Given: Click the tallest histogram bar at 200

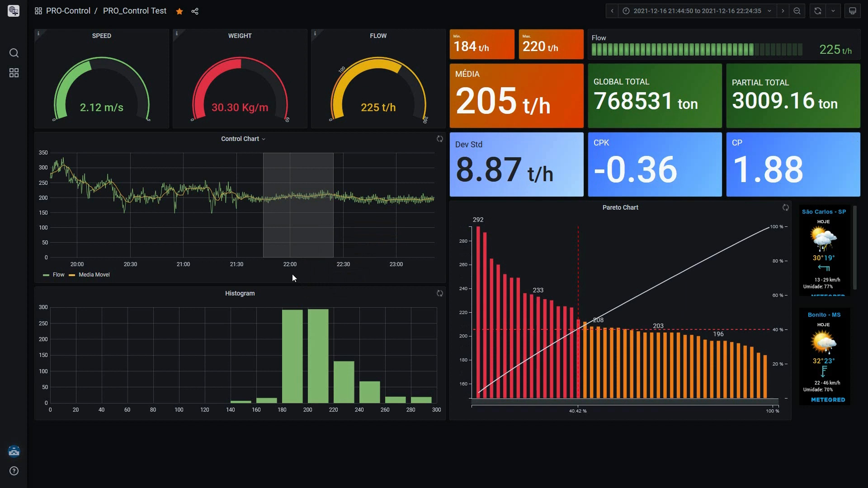Looking at the screenshot, I should [x=318, y=356].
